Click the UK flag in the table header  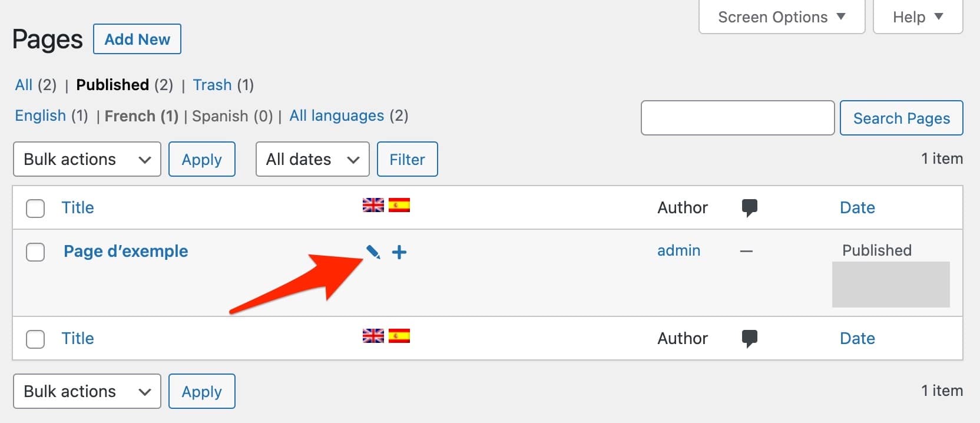tap(373, 205)
